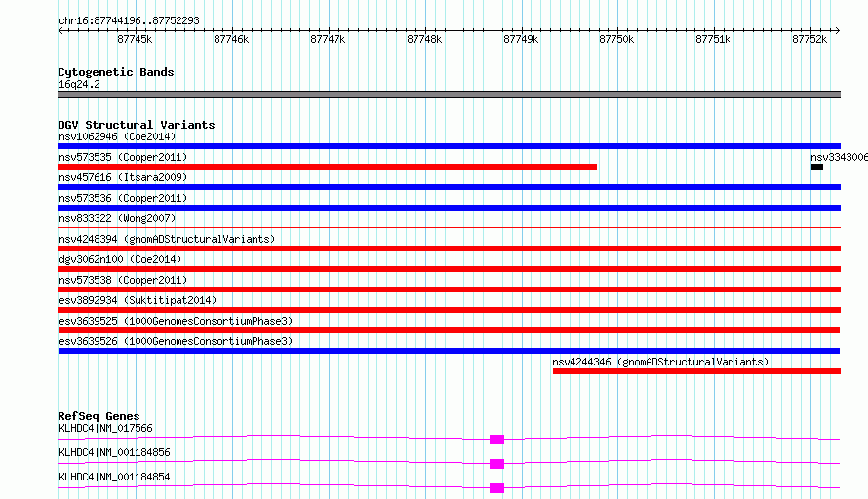Select the esv3892934 (Suktitipat2014) label
This screenshot has width=868, height=499.
click(138, 300)
